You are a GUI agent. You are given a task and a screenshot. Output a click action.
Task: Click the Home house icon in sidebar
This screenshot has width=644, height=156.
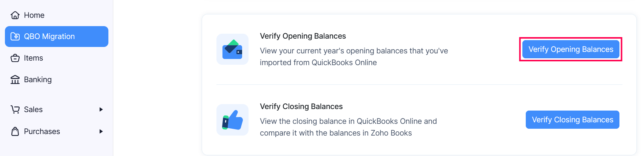[15, 15]
